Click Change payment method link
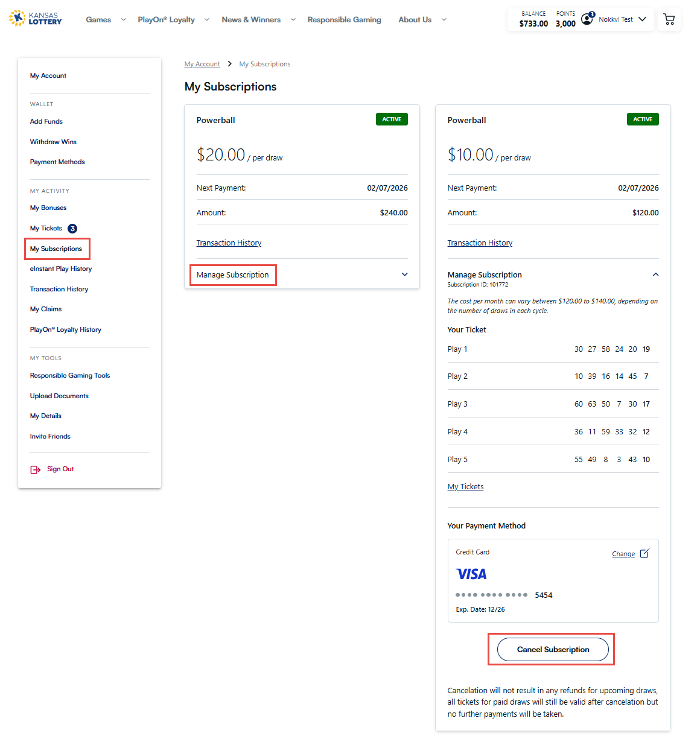 [623, 554]
